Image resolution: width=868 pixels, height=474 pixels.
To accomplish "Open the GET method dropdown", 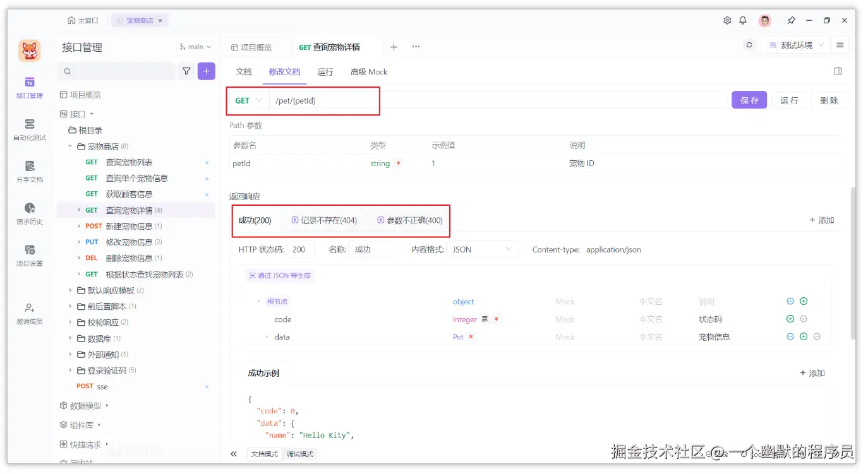I will click(x=248, y=100).
